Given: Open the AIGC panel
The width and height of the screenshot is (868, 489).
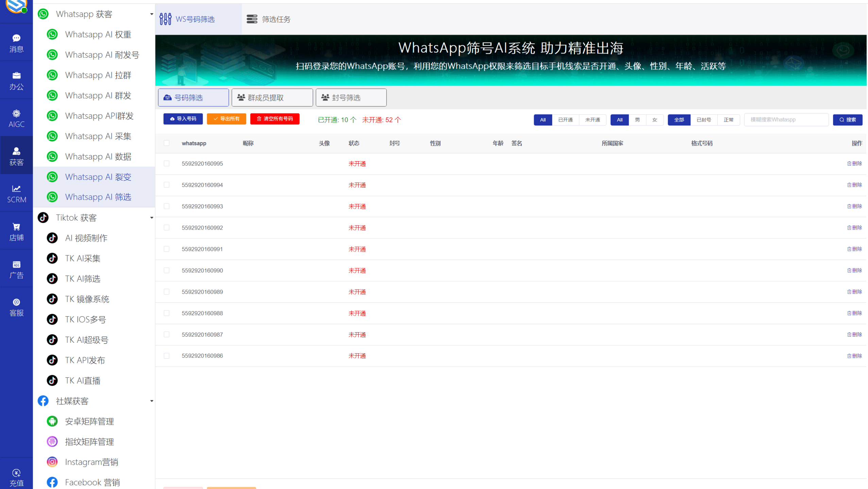Looking at the screenshot, I should pos(16,118).
